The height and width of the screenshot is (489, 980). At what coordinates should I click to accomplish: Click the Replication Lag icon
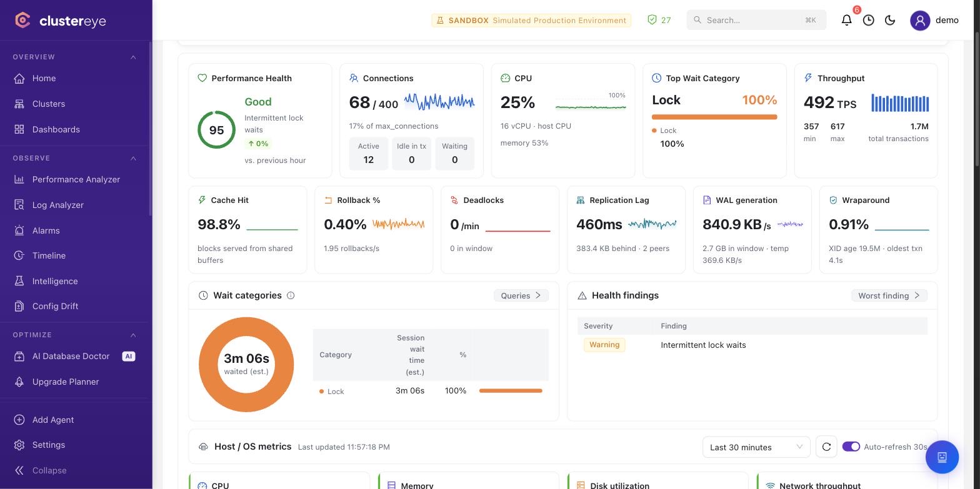[581, 200]
